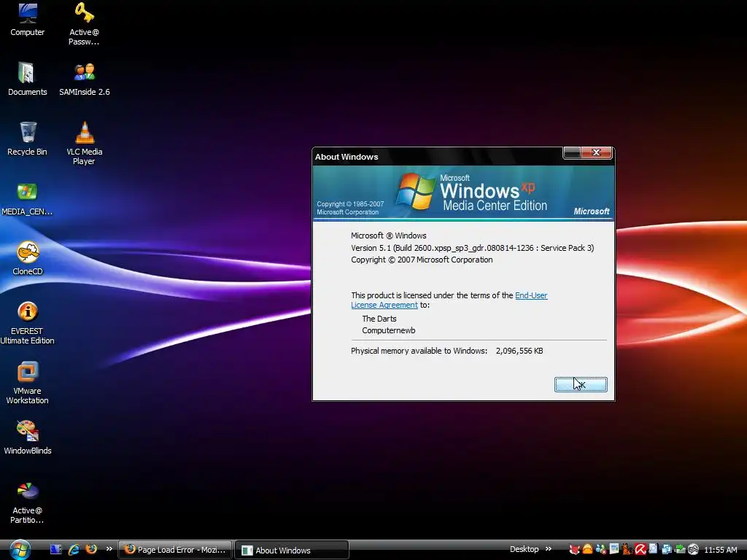
Task: Select the WindowBlinds desktop icon
Action: pos(27,437)
